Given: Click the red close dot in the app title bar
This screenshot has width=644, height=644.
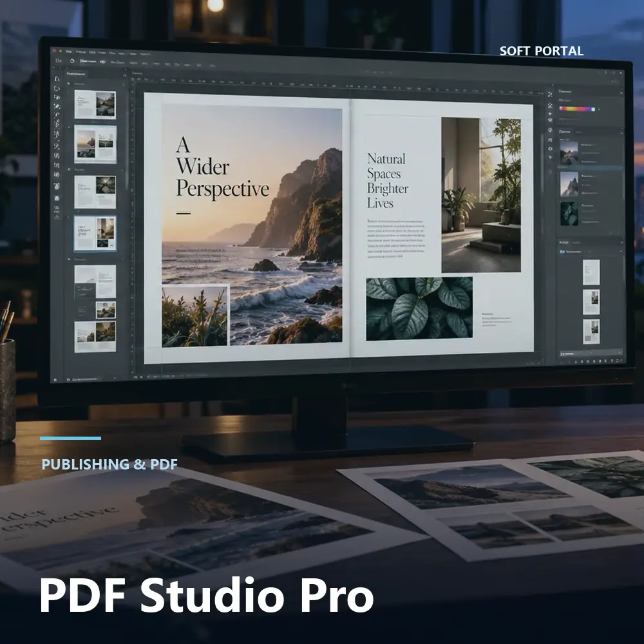Looking at the screenshot, I should pyautogui.click(x=54, y=51).
